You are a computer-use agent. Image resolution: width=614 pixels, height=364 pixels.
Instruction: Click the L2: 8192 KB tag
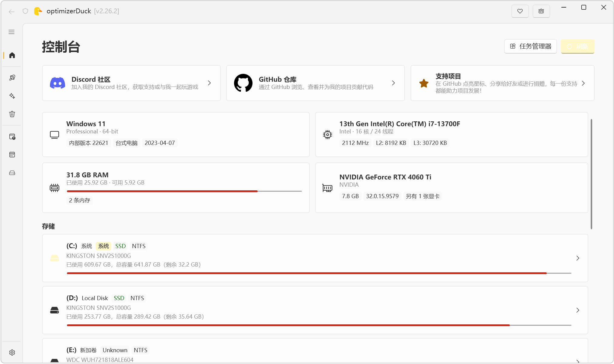pyautogui.click(x=391, y=143)
